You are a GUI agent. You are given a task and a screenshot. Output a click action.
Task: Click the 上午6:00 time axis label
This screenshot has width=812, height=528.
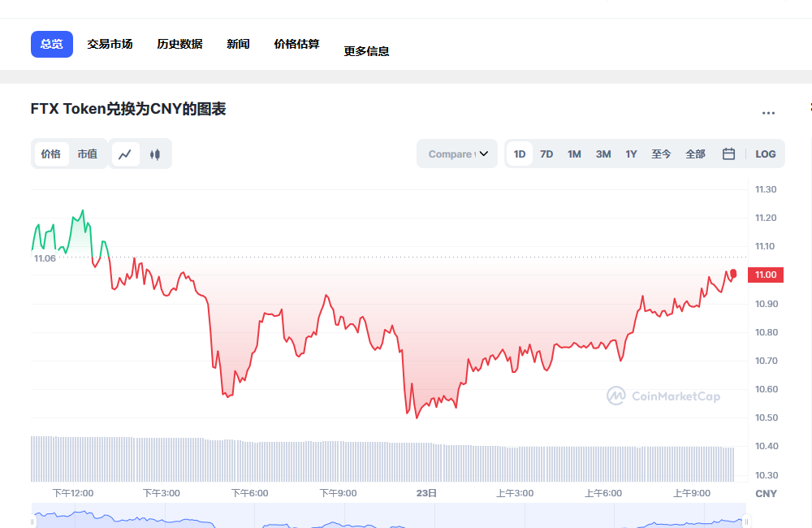(603, 493)
